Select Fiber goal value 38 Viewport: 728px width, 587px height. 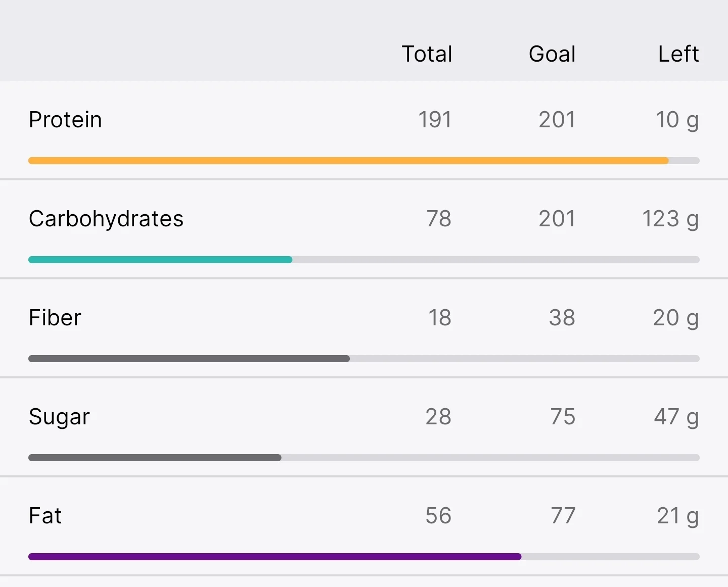(562, 318)
